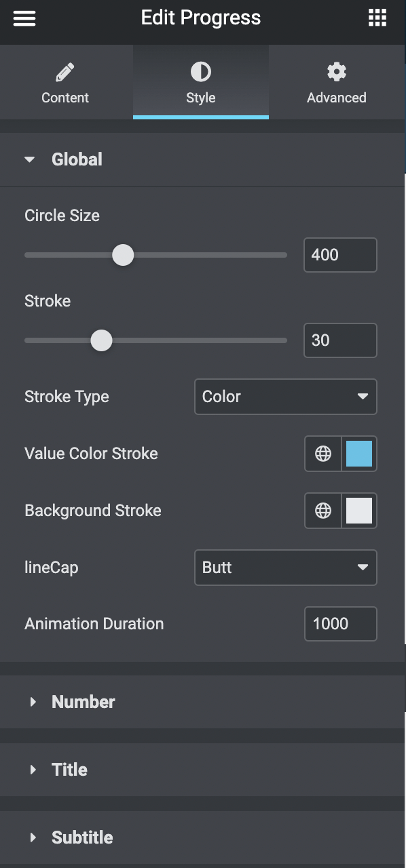The height and width of the screenshot is (868, 406).
Task: Click the widgets grid icon top right
Action: click(377, 18)
